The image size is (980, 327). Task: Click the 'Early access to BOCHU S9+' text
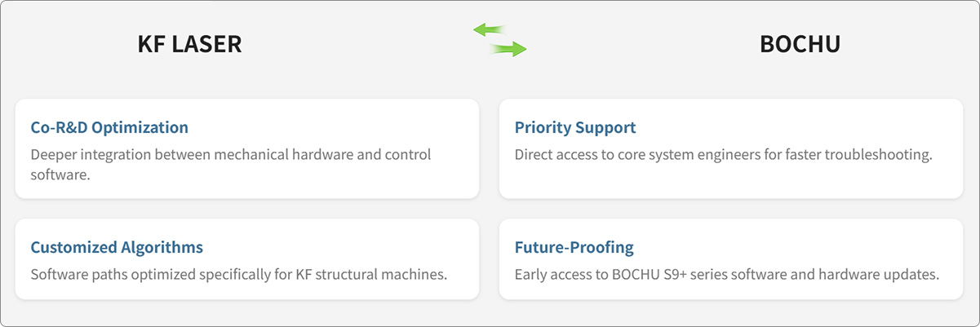[727, 274]
